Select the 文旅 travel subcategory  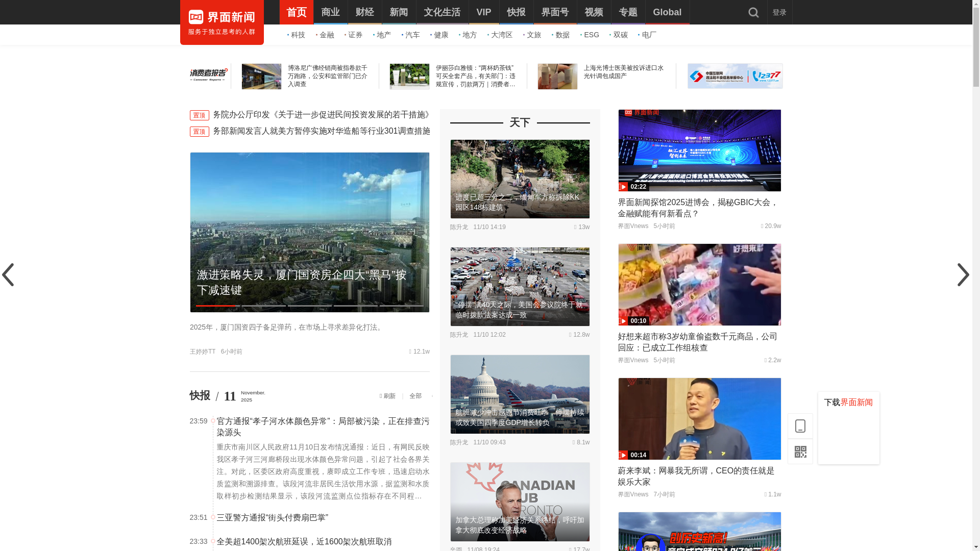[x=533, y=35]
